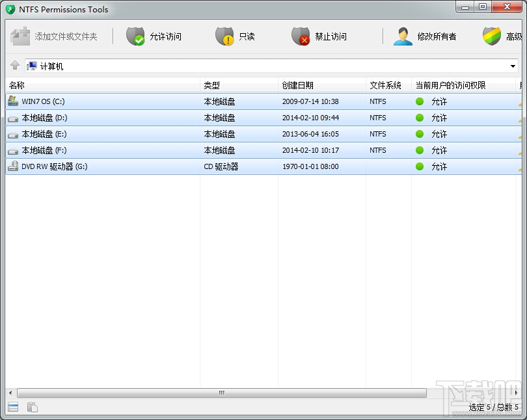Image resolution: width=527 pixels, height=420 pixels.
Task: Click the scrollbar right arrow
Action: 516,393
